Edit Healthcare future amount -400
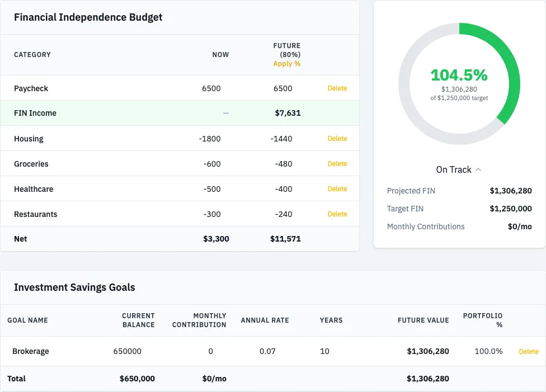546x392 pixels. (x=284, y=189)
